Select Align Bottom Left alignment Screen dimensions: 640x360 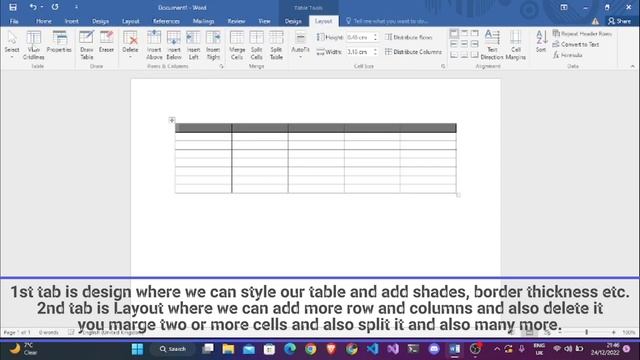[454, 54]
